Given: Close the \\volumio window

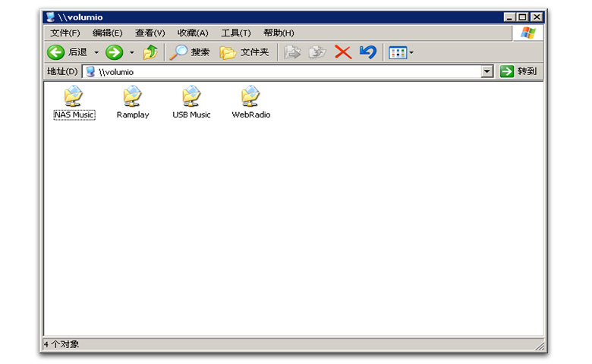Looking at the screenshot, I should 537,17.
